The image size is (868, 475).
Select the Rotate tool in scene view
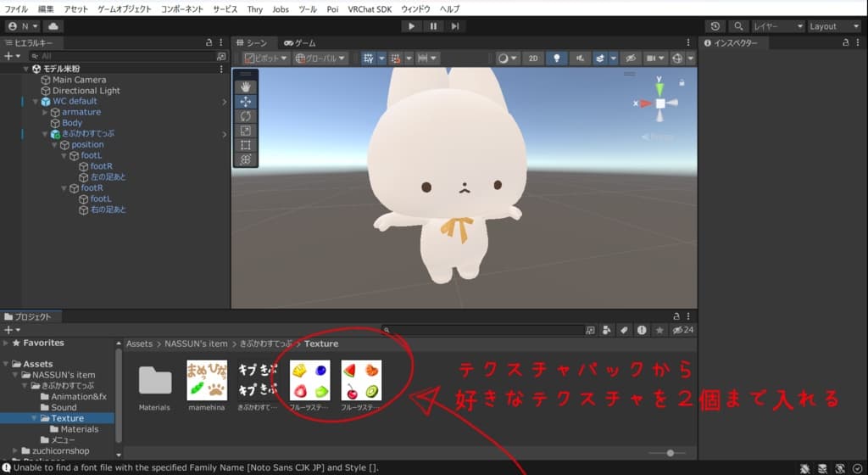click(x=246, y=115)
